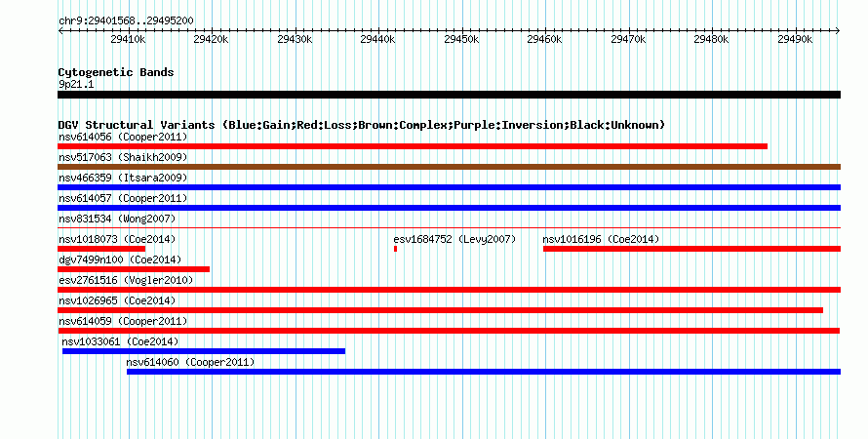
Task: Click label nsv614059 (Cooper2011)
Action: [x=123, y=321]
